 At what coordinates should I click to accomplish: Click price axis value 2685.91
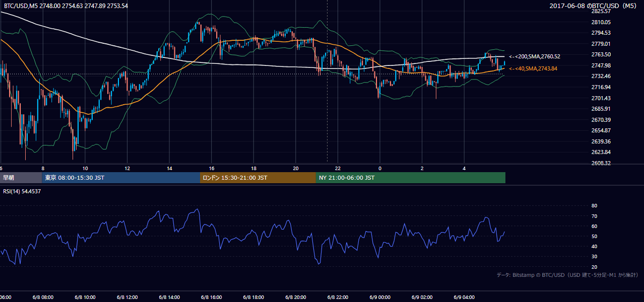click(601, 109)
